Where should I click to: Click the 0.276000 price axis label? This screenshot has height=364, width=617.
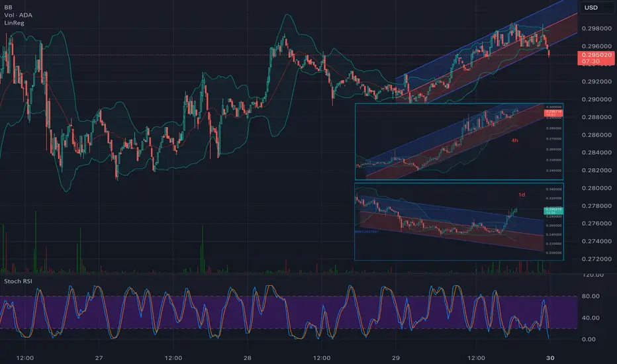click(x=596, y=223)
